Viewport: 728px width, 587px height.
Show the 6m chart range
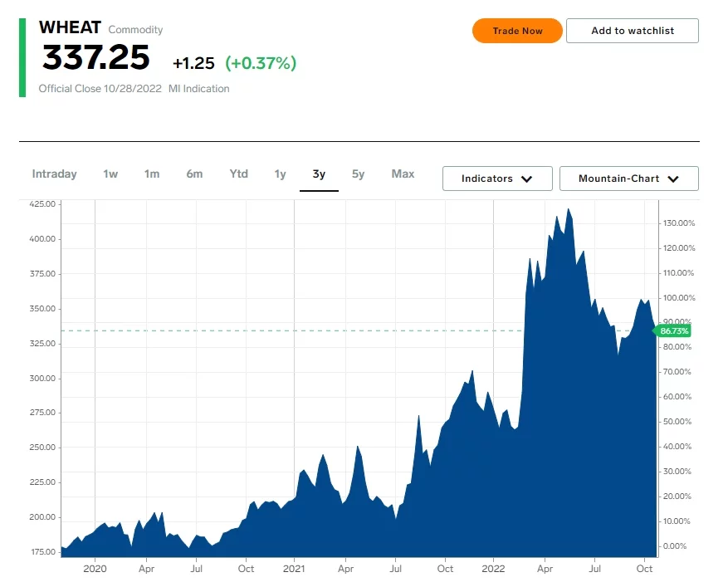(194, 174)
